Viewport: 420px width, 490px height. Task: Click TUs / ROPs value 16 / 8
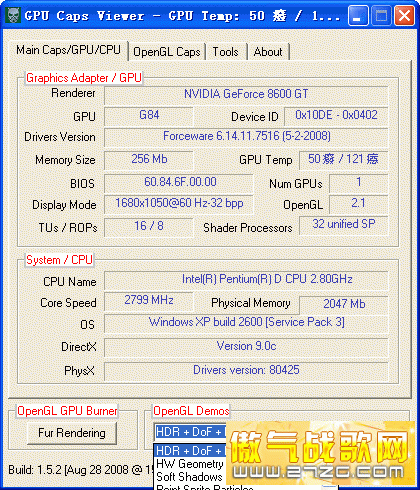coord(149,227)
